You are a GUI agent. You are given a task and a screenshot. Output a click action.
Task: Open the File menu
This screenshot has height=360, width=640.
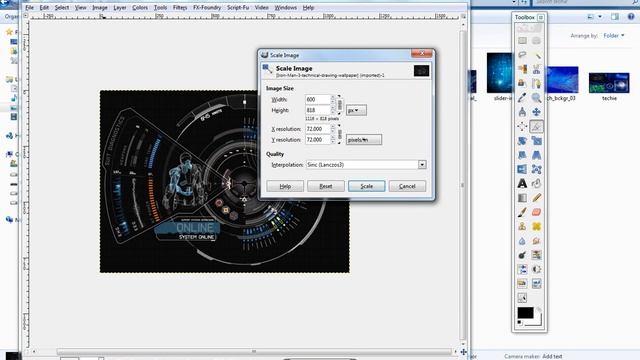(x=29, y=8)
